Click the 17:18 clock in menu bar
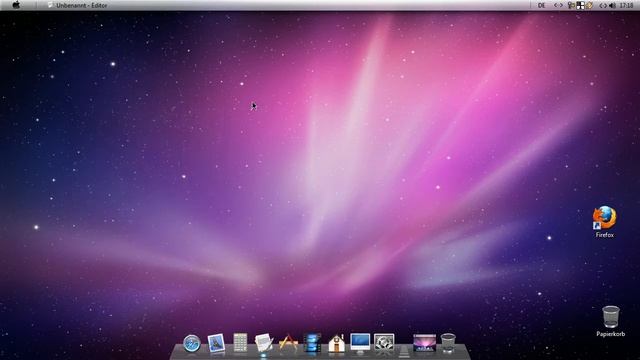The height and width of the screenshot is (360, 640). tap(626, 5)
